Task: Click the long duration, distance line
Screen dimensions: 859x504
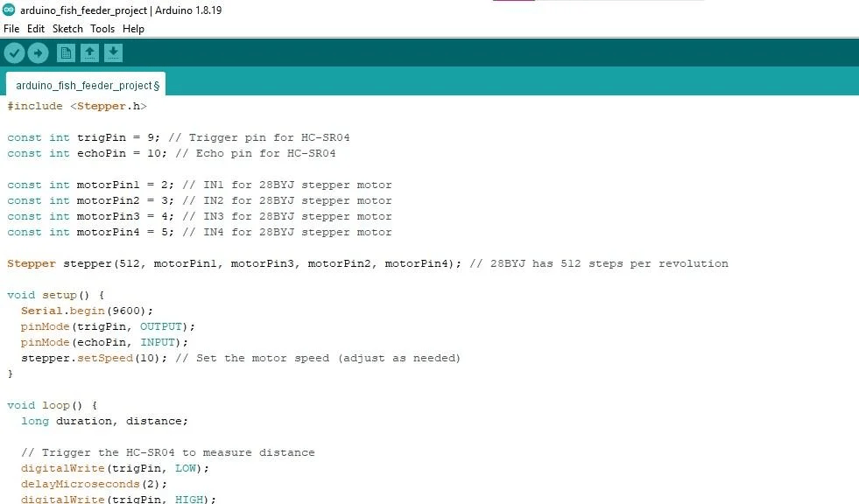Action: click(104, 422)
